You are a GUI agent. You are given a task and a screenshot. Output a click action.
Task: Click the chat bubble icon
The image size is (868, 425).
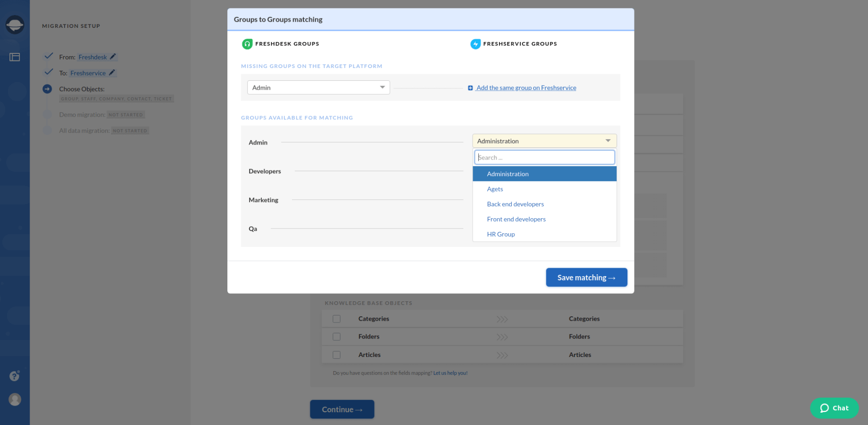(825, 408)
